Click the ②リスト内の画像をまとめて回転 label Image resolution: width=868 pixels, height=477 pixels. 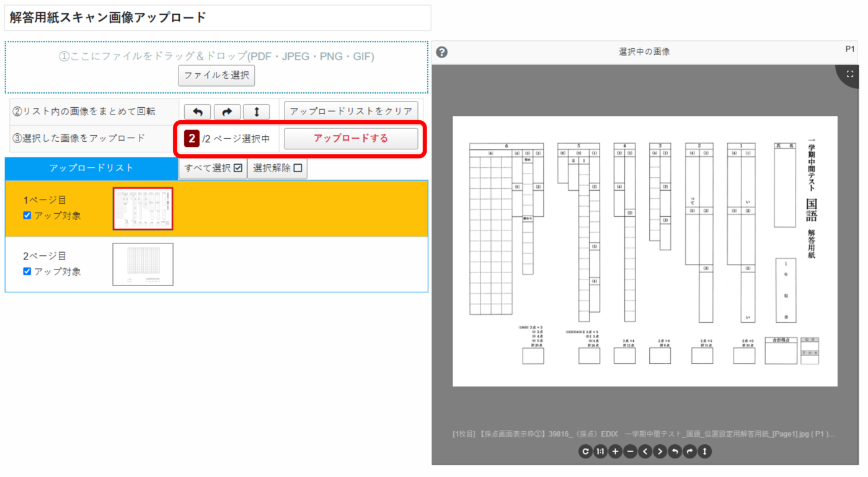point(84,112)
